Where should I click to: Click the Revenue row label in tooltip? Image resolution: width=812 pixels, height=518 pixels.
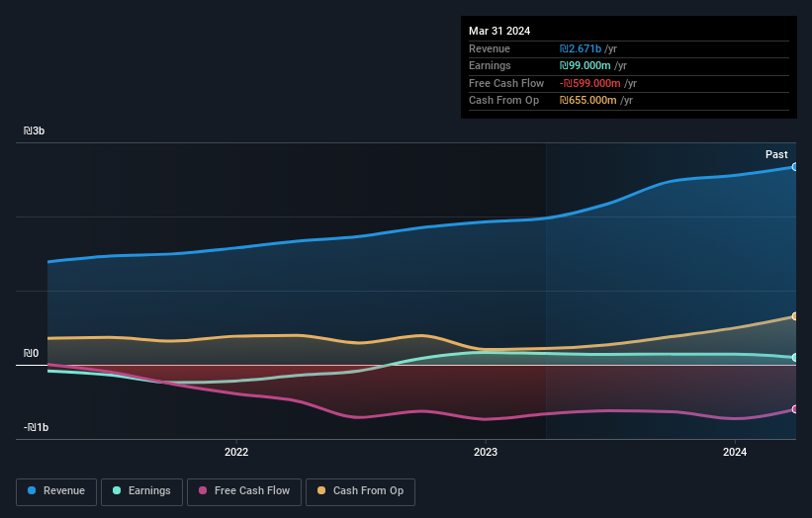(x=490, y=48)
